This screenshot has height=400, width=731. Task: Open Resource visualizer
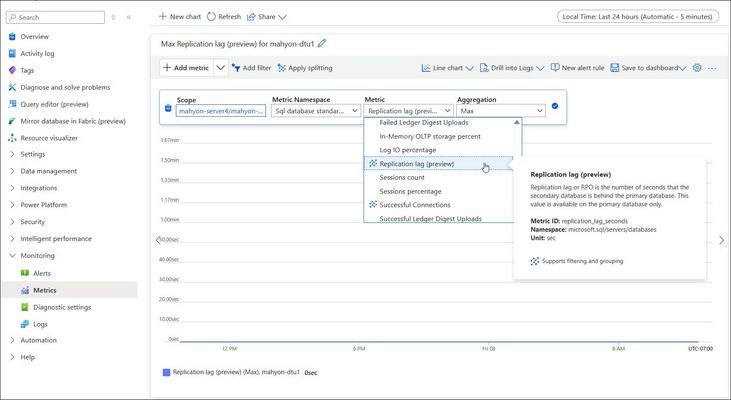coord(49,138)
